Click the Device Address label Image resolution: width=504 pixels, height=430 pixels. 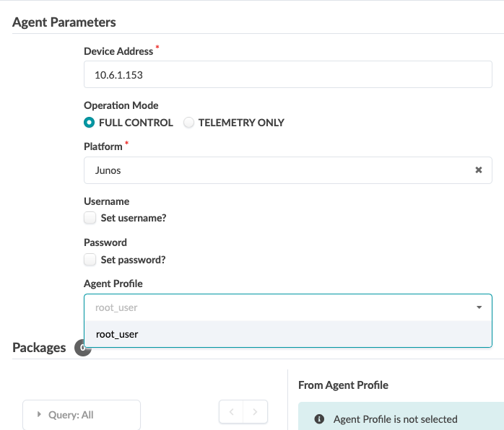pyautogui.click(x=118, y=51)
